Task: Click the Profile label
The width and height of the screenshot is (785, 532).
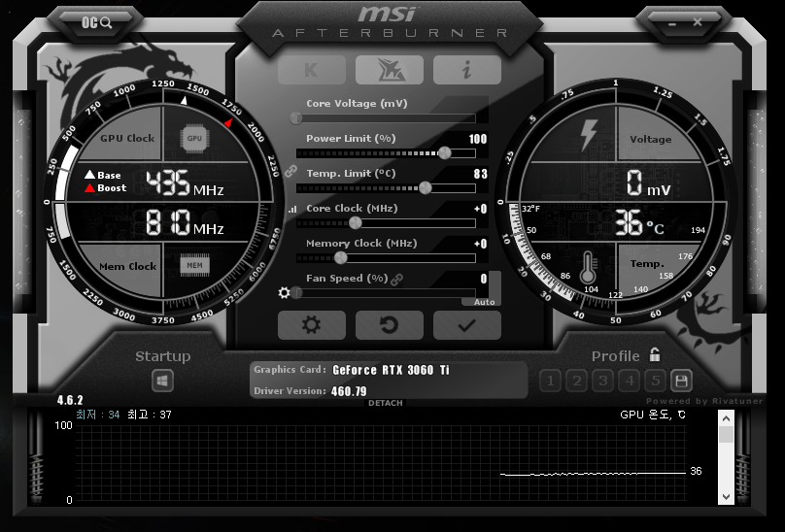Action: point(615,356)
